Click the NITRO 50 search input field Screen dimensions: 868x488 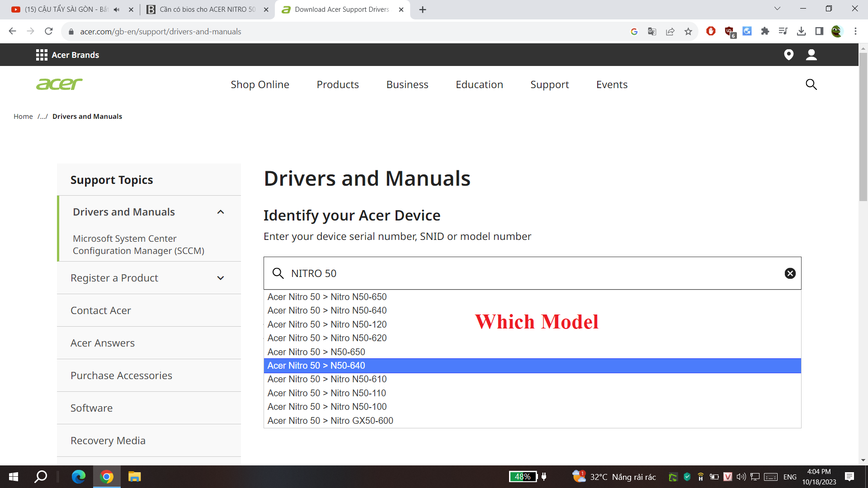[532, 273]
